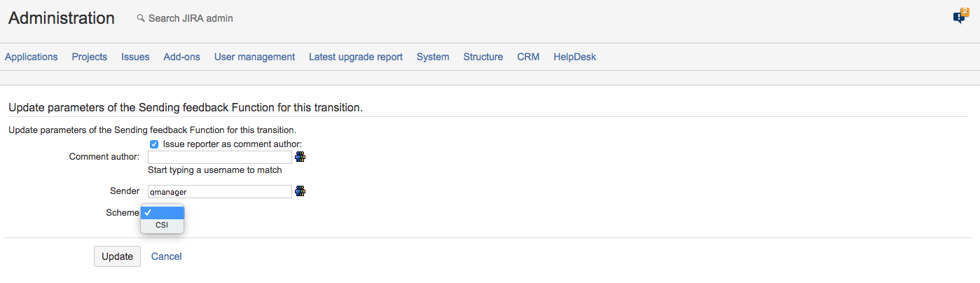
Task: Open user picker next to Sender field
Action: point(301,191)
